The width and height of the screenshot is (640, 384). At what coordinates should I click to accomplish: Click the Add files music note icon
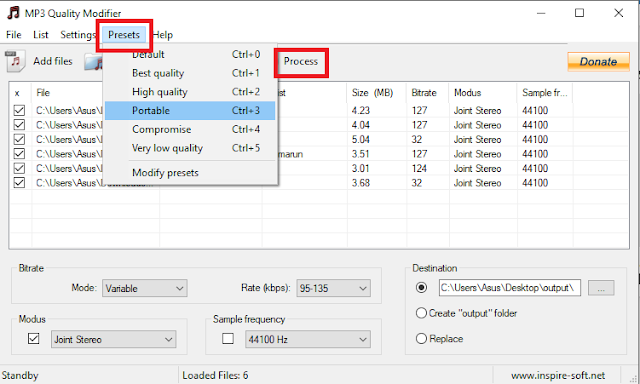[x=16, y=61]
